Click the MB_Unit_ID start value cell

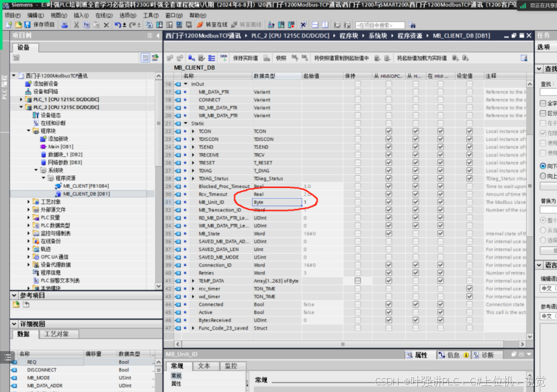coord(322,202)
